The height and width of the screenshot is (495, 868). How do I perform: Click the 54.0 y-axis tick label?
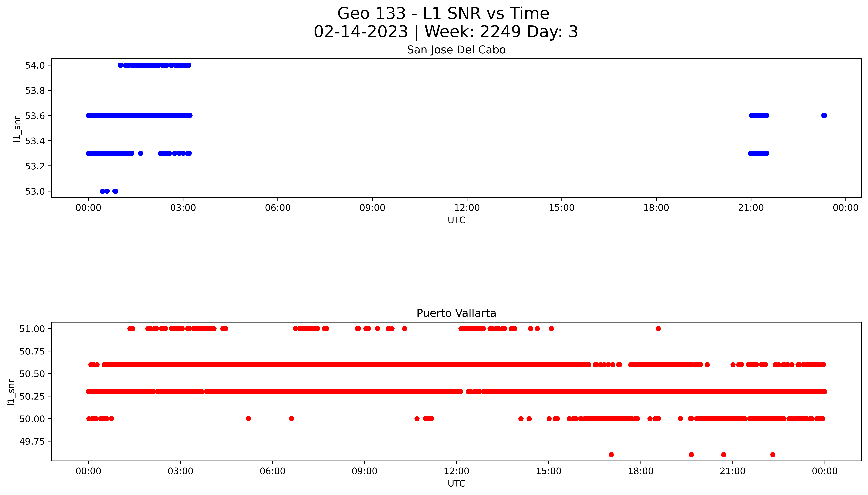(x=35, y=65)
